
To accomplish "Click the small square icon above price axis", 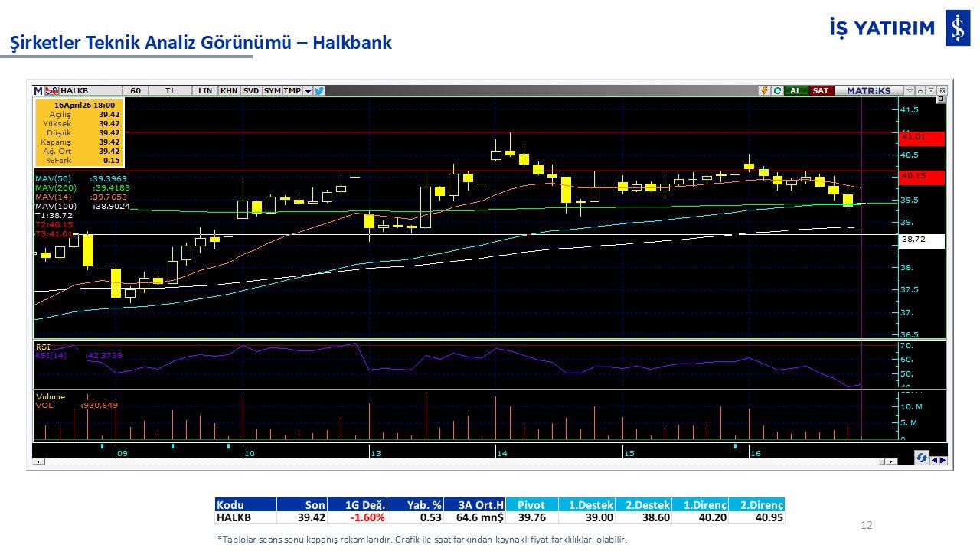I will (x=941, y=99).
